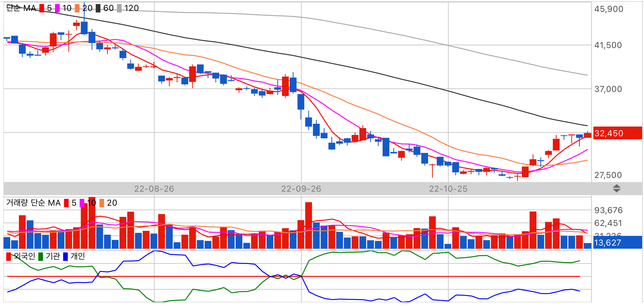644x306 pixels.
Task: Click the magenta volume MA 10 swatch
Action: pyautogui.click(x=82, y=203)
